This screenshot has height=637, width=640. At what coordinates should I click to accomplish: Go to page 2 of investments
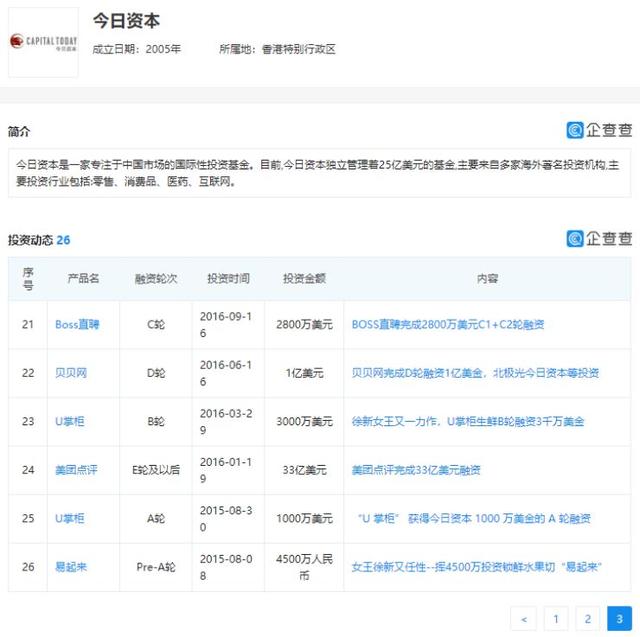pos(587,619)
